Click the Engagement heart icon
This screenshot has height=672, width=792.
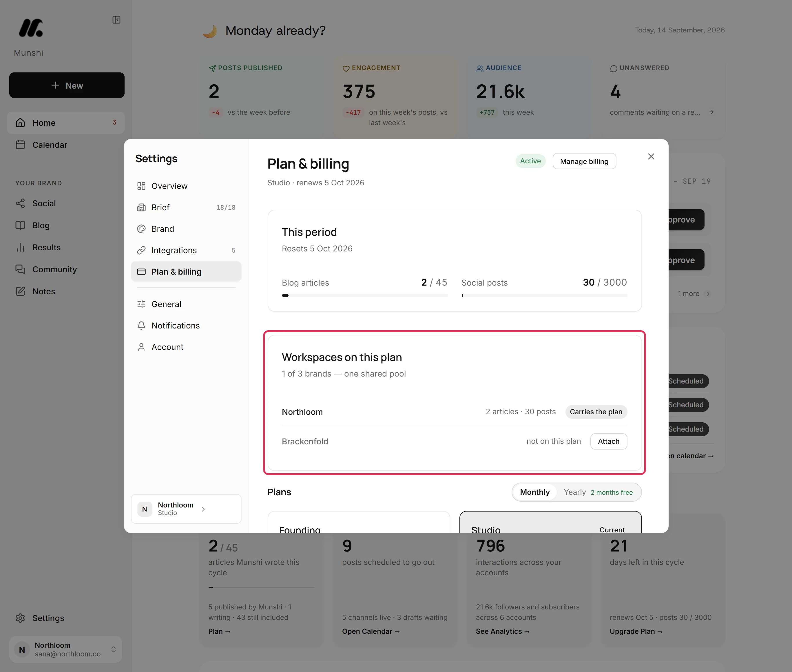346,69
